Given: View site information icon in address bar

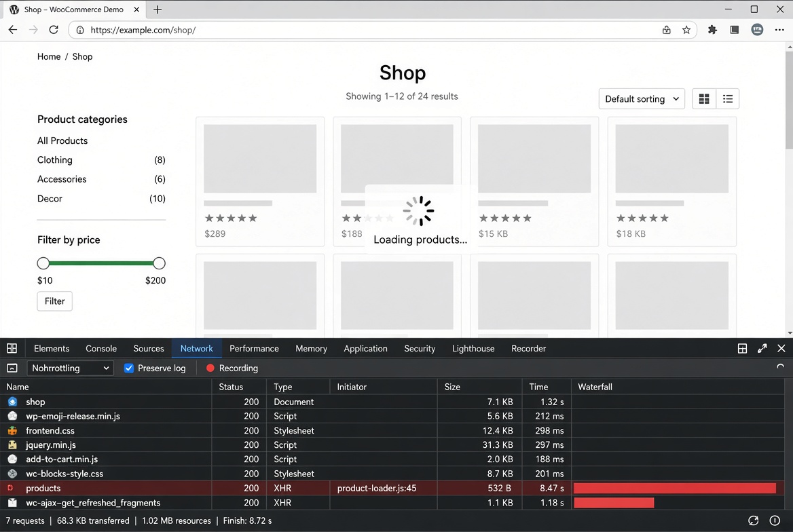Looking at the screenshot, I should pos(80,31).
